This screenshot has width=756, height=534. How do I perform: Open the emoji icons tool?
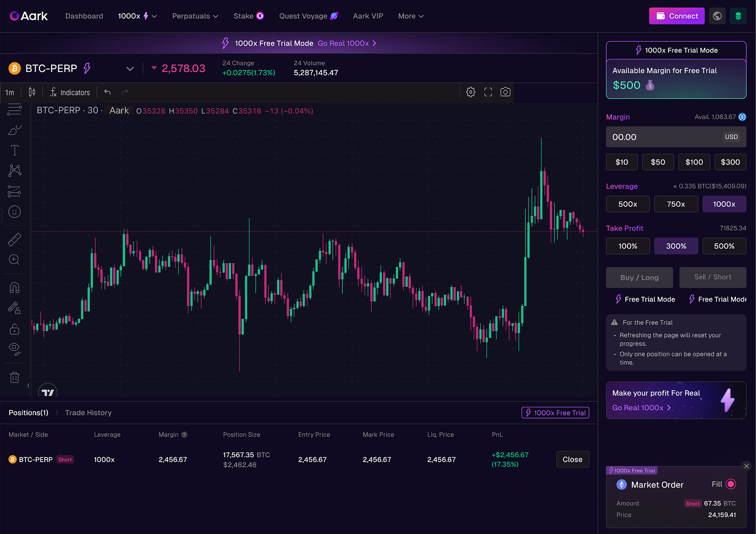pos(15,212)
